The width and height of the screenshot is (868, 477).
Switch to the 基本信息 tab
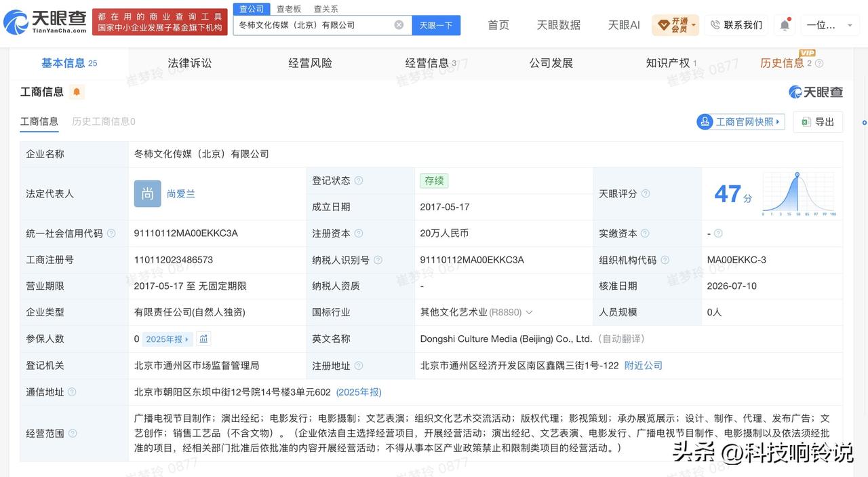(x=69, y=63)
